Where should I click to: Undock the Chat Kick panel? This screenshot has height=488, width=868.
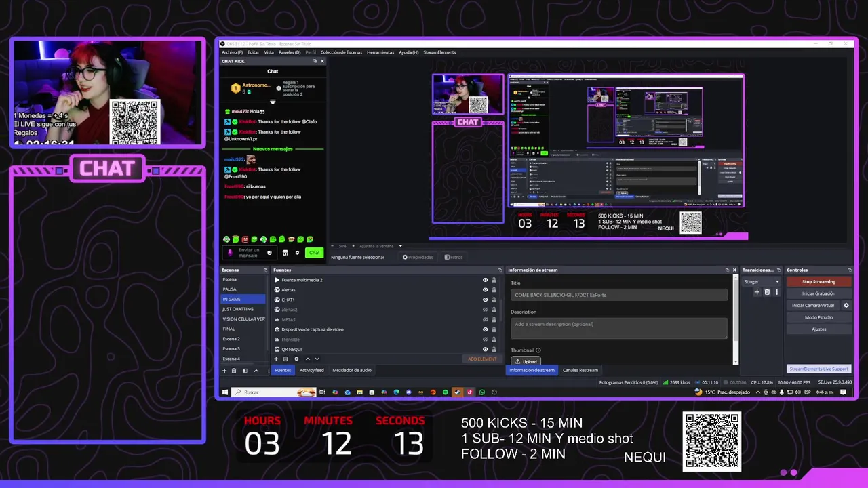[x=315, y=61]
